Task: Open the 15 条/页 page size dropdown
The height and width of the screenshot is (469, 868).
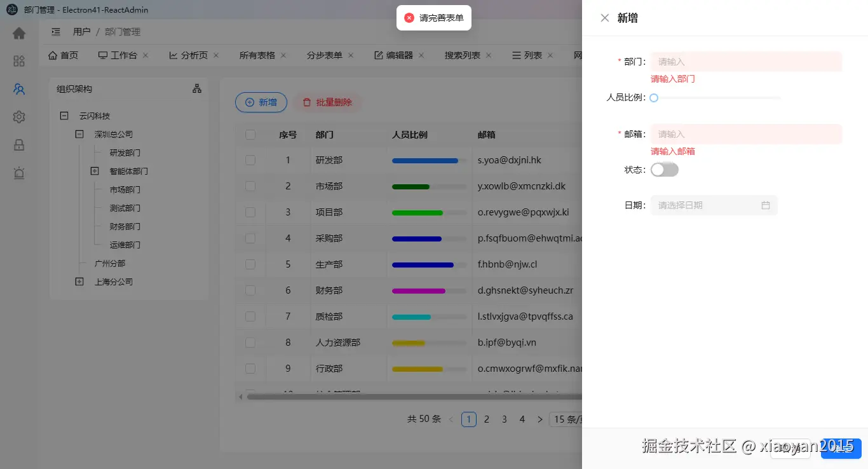Action: pos(566,419)
